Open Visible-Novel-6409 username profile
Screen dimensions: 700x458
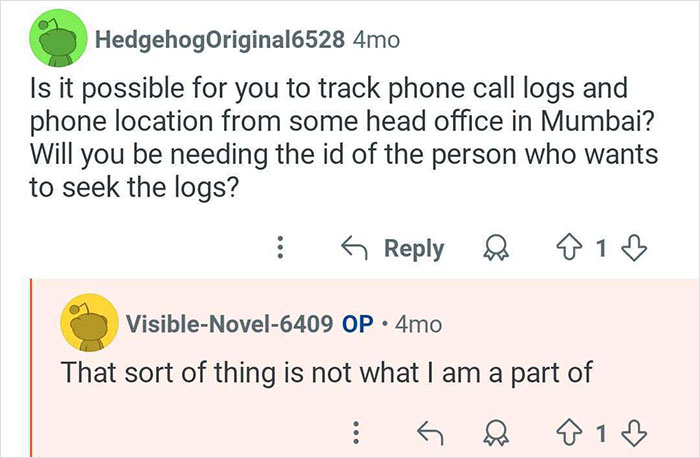tap(229, 324)
